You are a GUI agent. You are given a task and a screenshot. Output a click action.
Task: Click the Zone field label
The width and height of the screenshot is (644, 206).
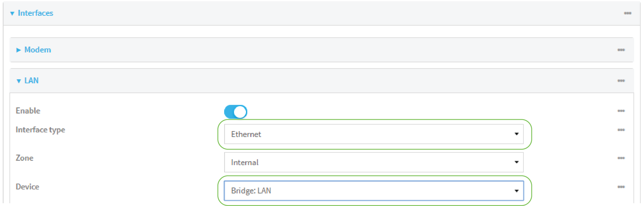point(25,158)
